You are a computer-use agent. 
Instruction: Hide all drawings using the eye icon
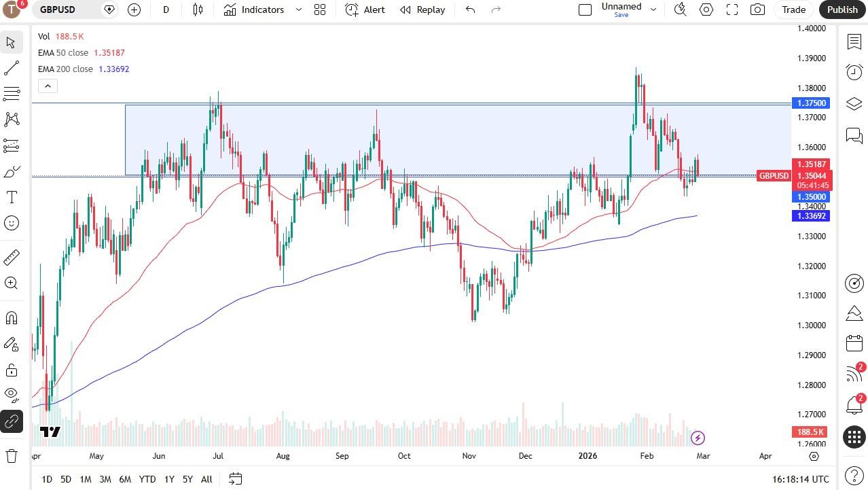pos(11,394)
